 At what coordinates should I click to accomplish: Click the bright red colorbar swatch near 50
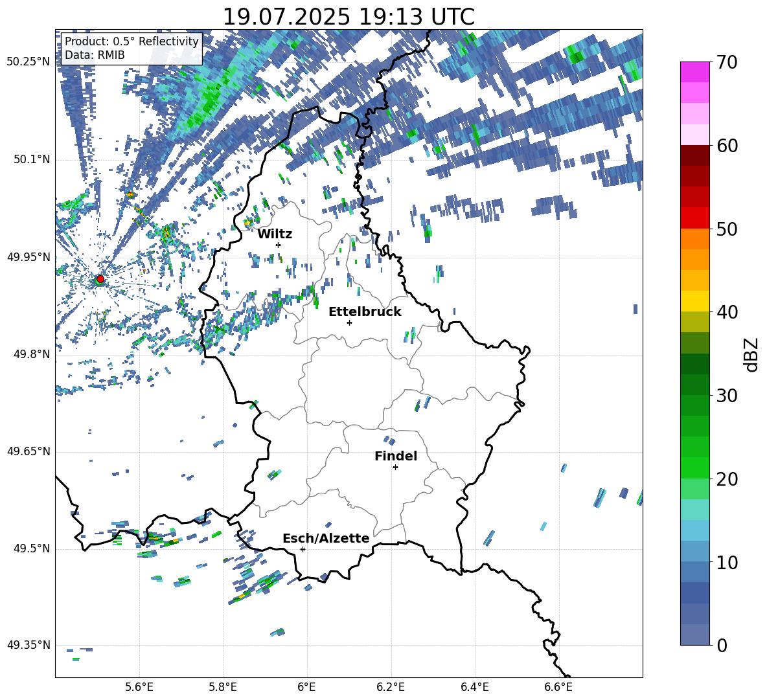click(695, 218)
